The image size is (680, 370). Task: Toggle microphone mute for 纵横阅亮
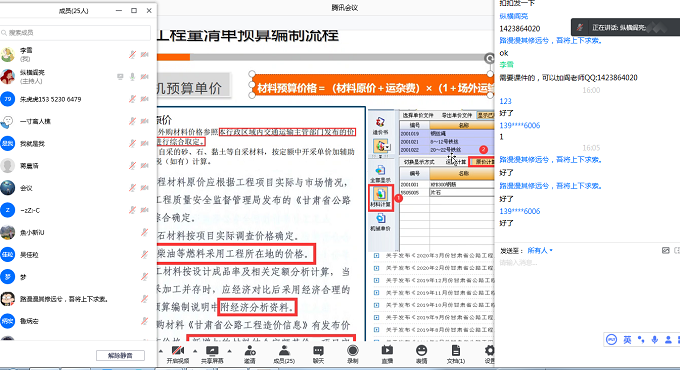click(132, 77)
